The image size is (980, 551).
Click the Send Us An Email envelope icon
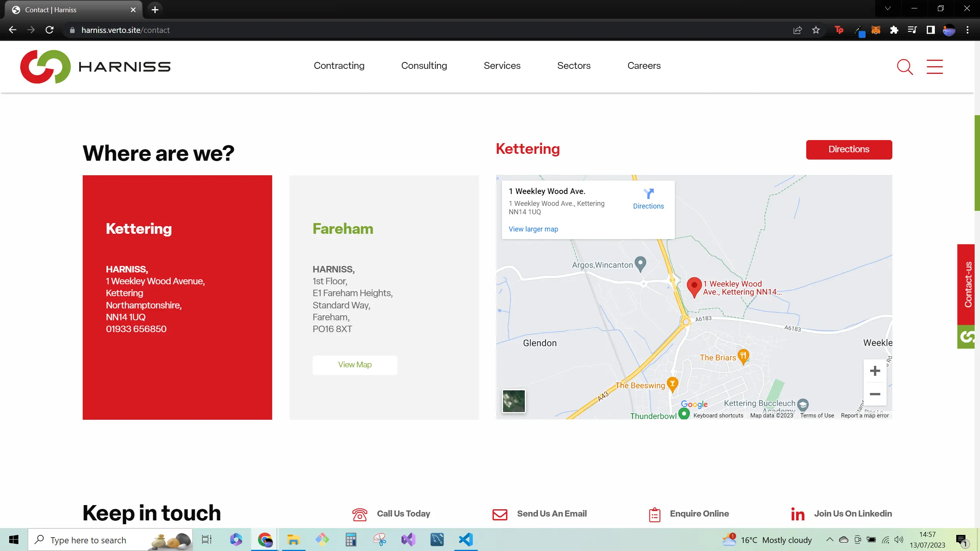coord(500,514)
